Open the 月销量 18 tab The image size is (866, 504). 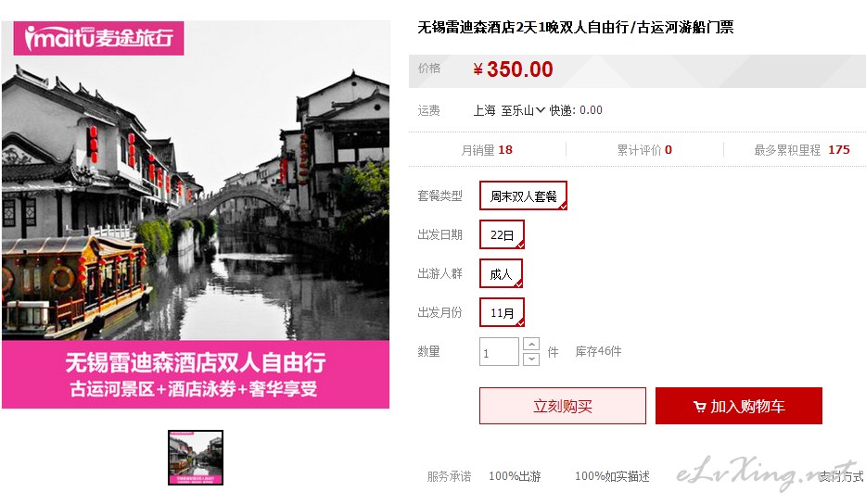click(487, 149)
